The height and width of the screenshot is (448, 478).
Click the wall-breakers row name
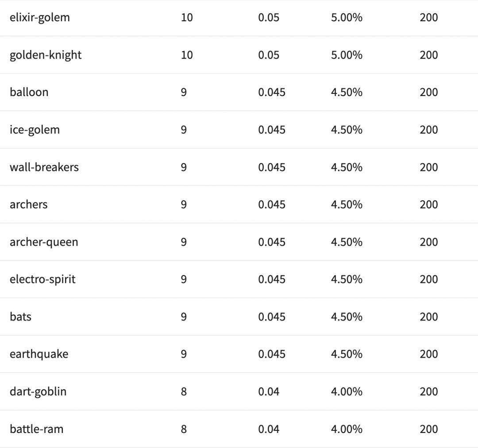(44, 167)
